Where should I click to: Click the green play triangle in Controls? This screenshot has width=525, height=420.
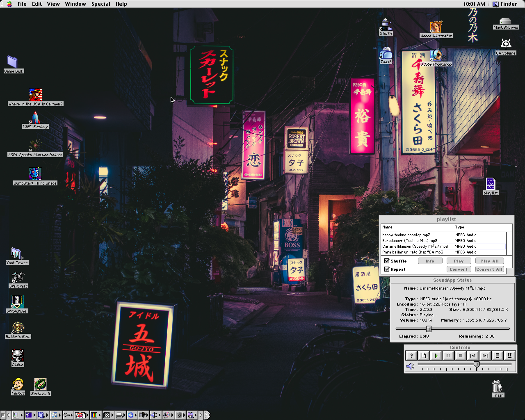(436, 356)
